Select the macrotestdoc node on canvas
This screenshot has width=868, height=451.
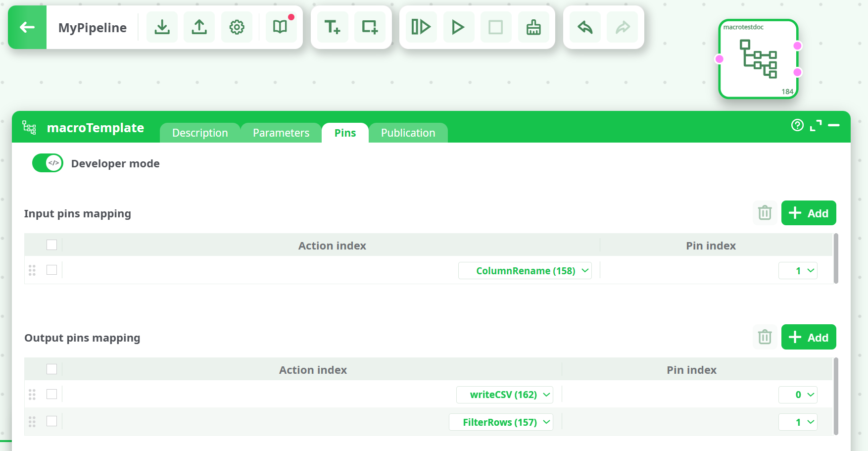(758, 59)
